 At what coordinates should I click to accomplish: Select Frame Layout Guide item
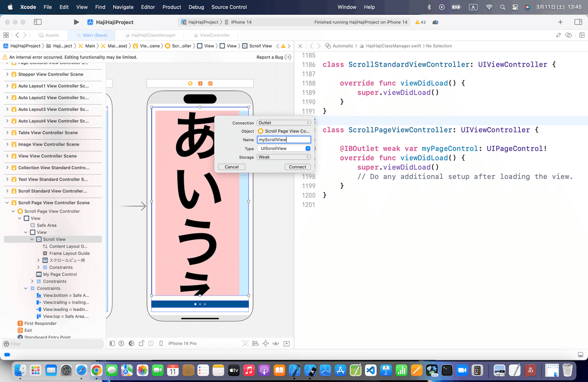66,254
